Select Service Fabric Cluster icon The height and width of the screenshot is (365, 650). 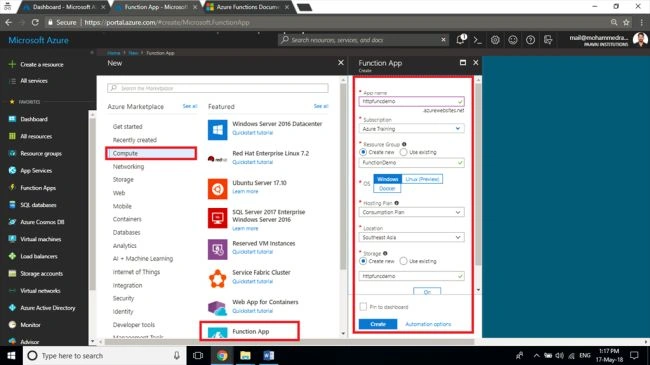coord(218,278)
